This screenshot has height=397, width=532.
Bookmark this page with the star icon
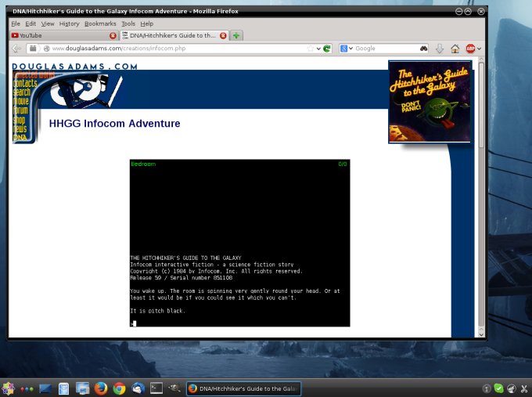tap(310, 49)
